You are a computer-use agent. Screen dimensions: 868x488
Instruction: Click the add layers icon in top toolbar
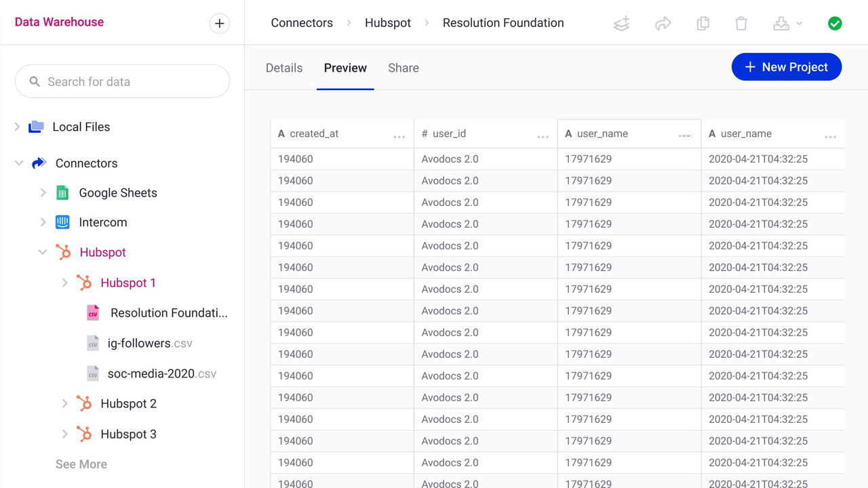[621, 24]
